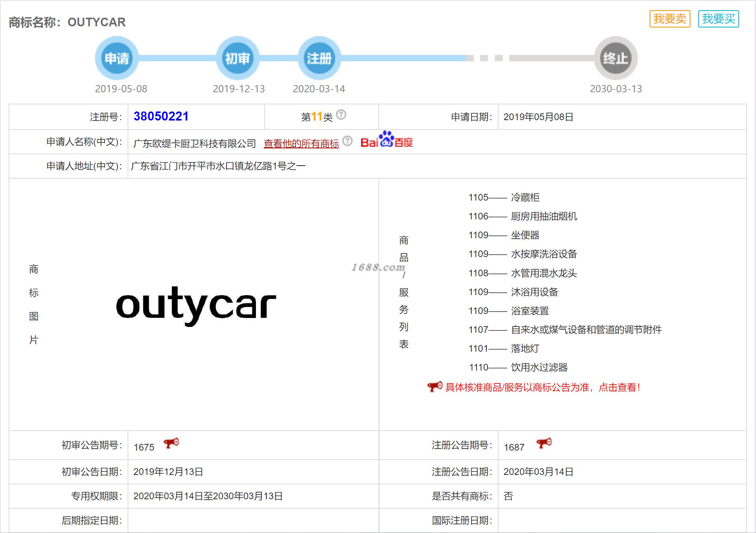Viewport: 756px width, 533px height.
Task: Click preliminary announcement date 2019年12月13日
Action: tap(168, 472)
